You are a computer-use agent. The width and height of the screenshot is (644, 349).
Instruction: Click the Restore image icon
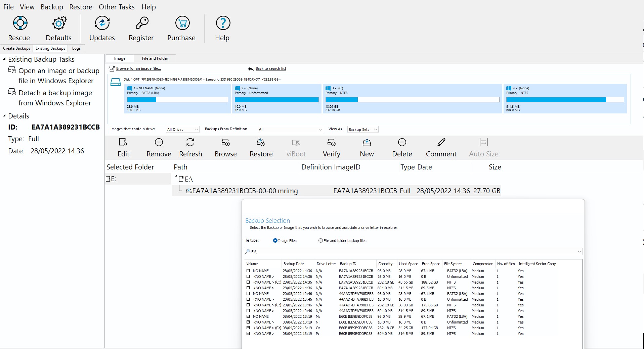click(x=261, y=143)
